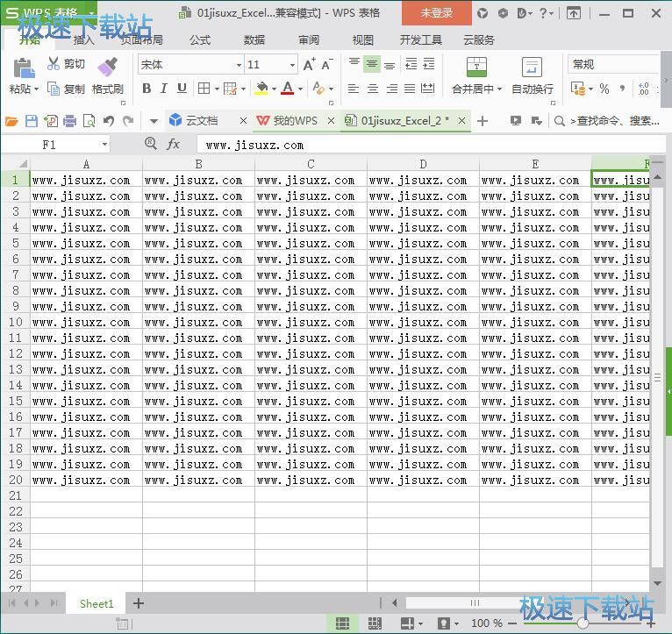Click the justify alignment icon
Image resolution: width=672 pixels, height=634 pixels.
pos(410,89)
